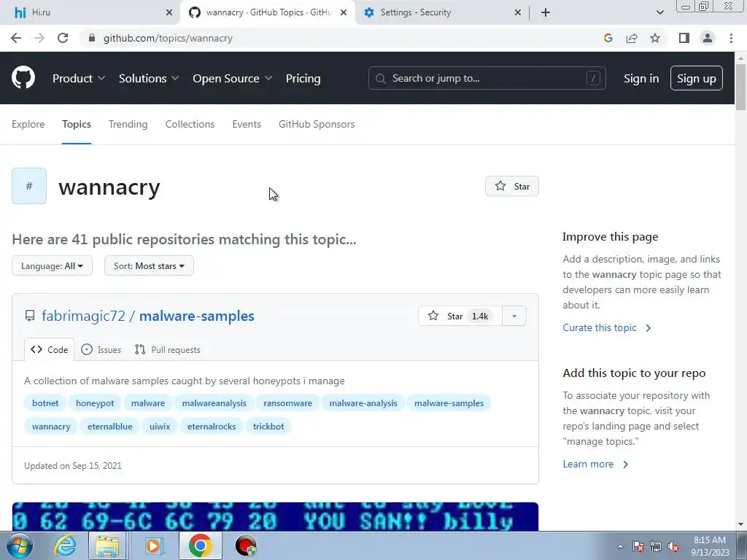747x560 pixels.
Task: Click the address bar URL
Action: pyautogui.click(x=168, y=38)
